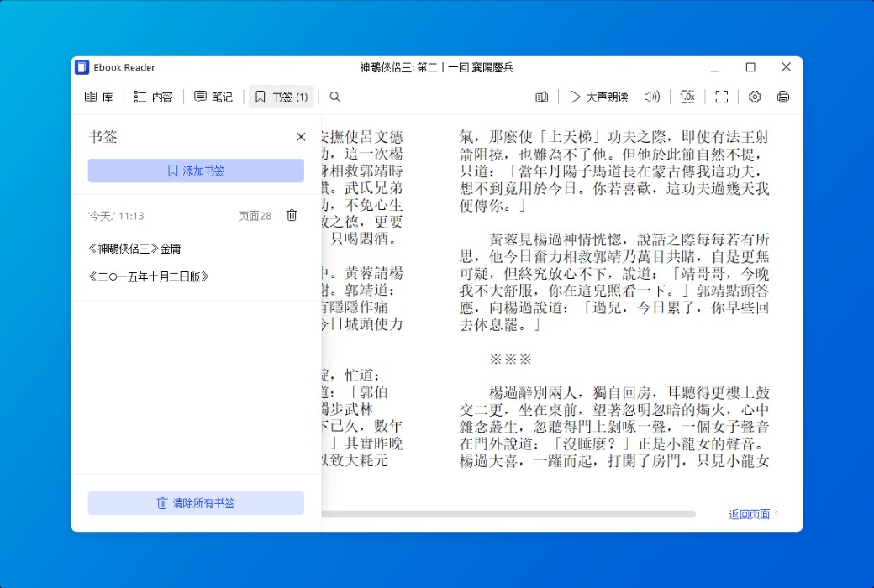Open the 库 library view
The width and height of the screenshot is (874, 588).
(98, 97)
